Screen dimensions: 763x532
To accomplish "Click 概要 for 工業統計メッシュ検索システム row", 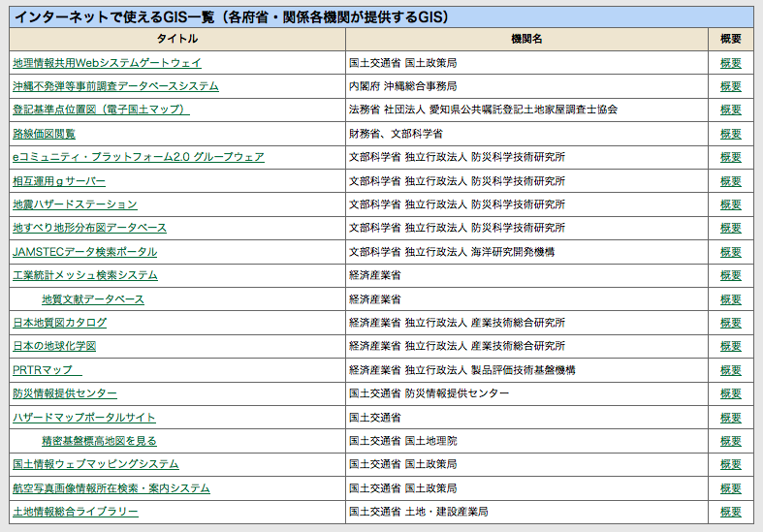I will tap(731, 275).
